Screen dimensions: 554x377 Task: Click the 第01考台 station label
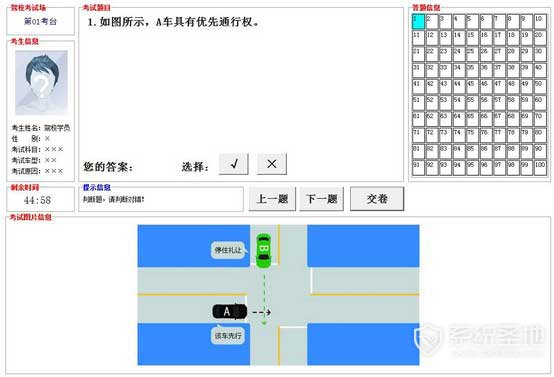pyautogui.click(x=40, y=22)
